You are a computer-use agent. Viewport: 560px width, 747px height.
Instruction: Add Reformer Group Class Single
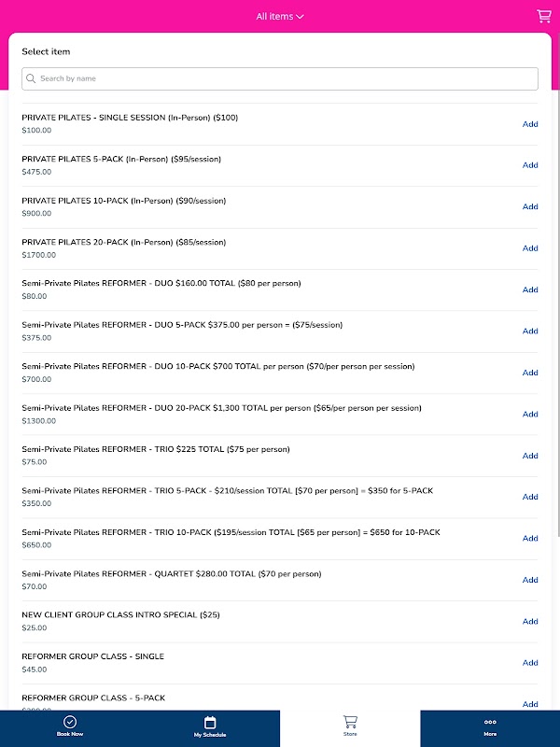coord(530,663)
